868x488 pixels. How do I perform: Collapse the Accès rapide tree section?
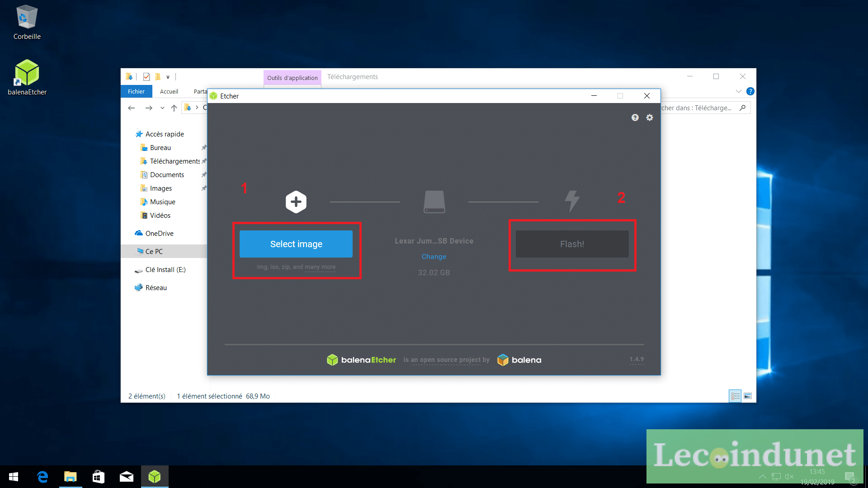point(131,134)
